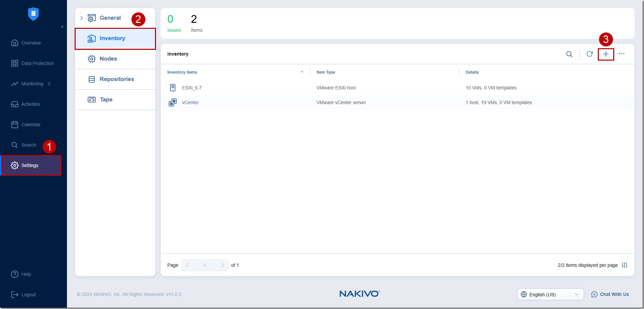This screenshot has height=309, width=644.
Task: Sort by Details column header
Action: (x=472, y=72)
